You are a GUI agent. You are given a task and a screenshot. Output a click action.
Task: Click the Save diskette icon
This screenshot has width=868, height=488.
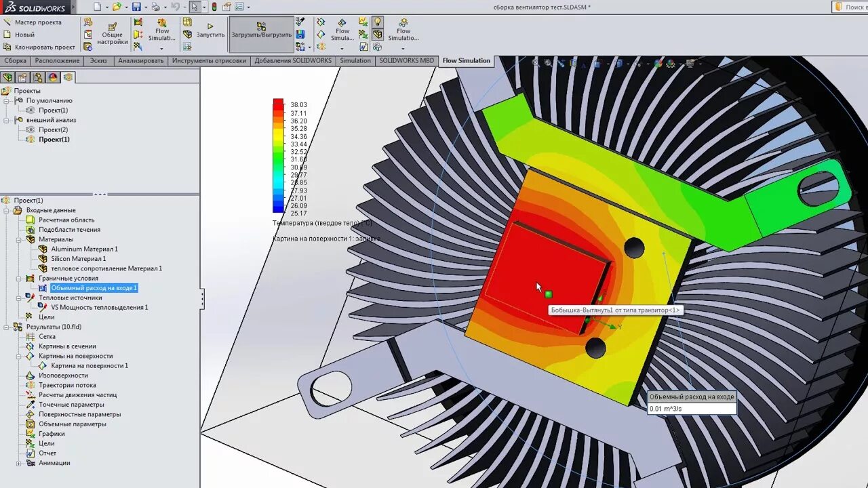136,7
